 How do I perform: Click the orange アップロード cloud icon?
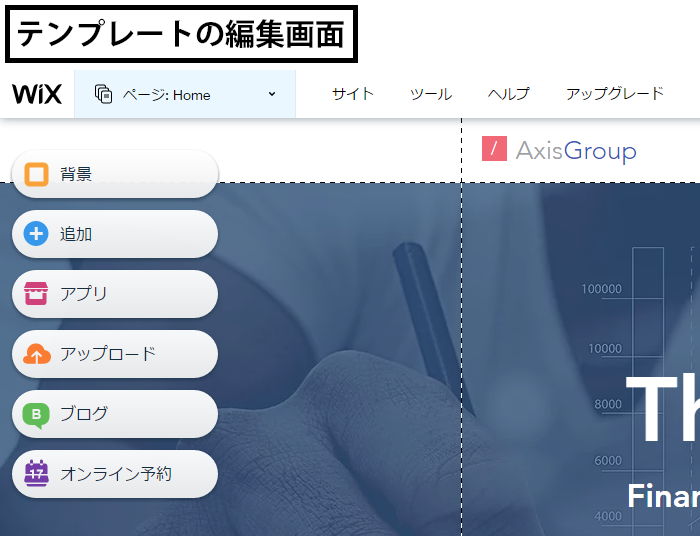[x=36, y=354]
